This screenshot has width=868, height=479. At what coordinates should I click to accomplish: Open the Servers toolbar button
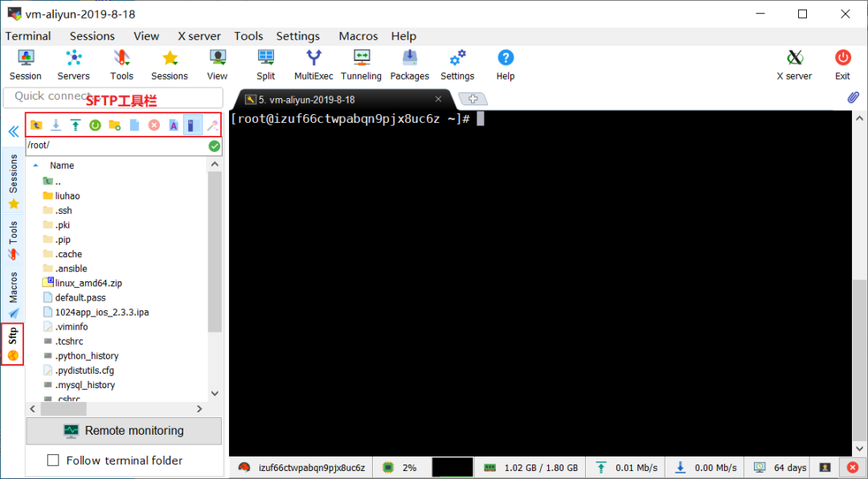coord(74,65)
